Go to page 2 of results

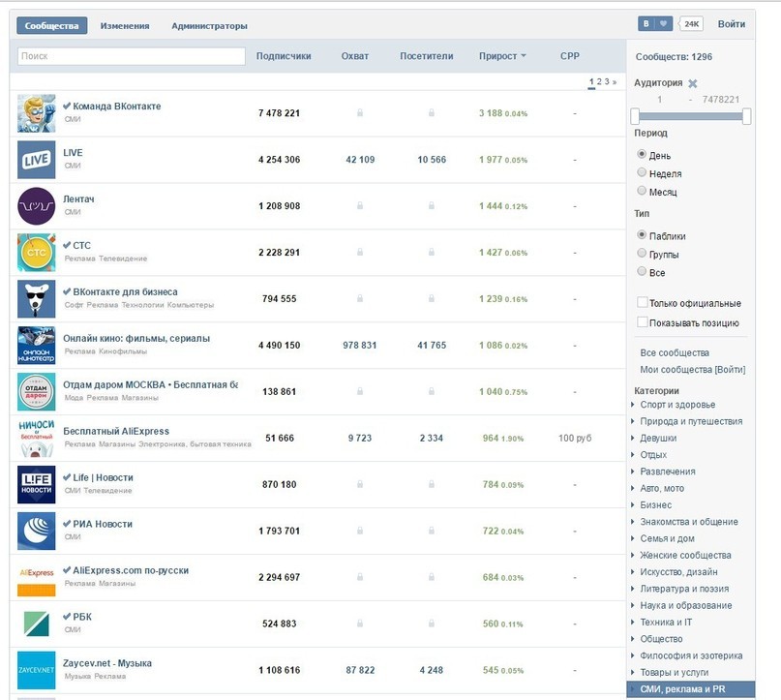[599, 81]
